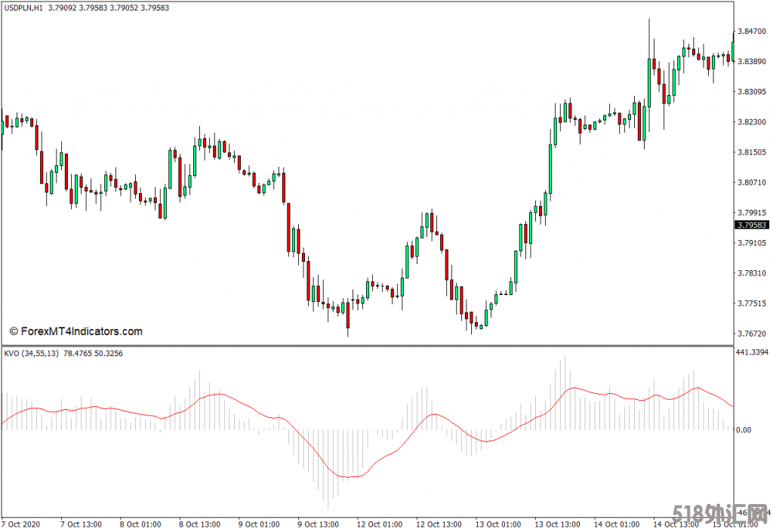Click the 3.81505 price scale level
Image resolution: width=773 pixels, height=532 pixels.
[752, 152]
